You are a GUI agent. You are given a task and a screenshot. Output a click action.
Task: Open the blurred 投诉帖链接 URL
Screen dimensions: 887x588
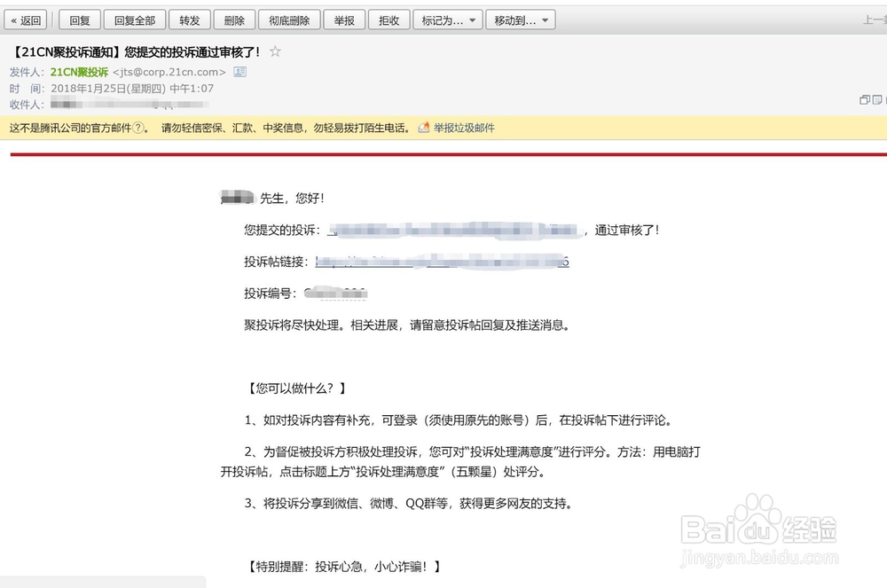442,262
